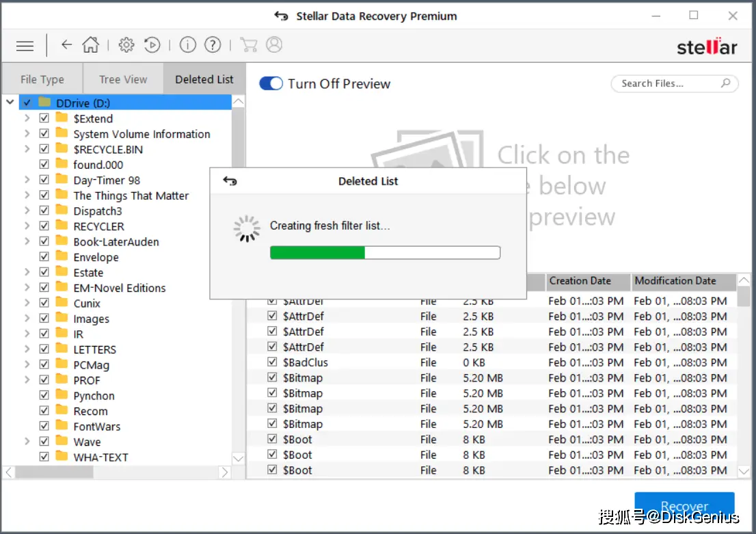The height and width of the screenshot is (534, 756).
Task: Click the Pynchon folder icon
Action: [x=62, y=395]
